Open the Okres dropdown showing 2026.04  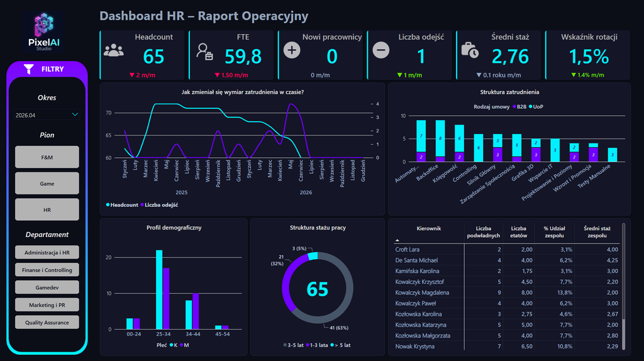click(x=47, y=115)
